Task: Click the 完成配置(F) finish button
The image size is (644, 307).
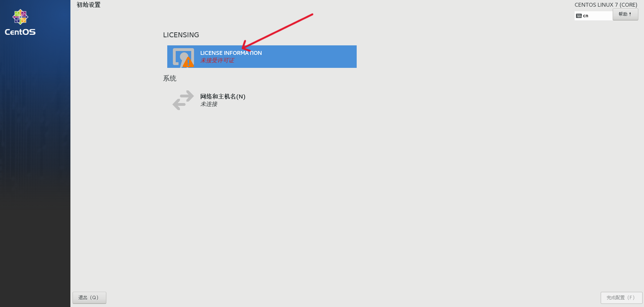Action: tap(621, 298)
